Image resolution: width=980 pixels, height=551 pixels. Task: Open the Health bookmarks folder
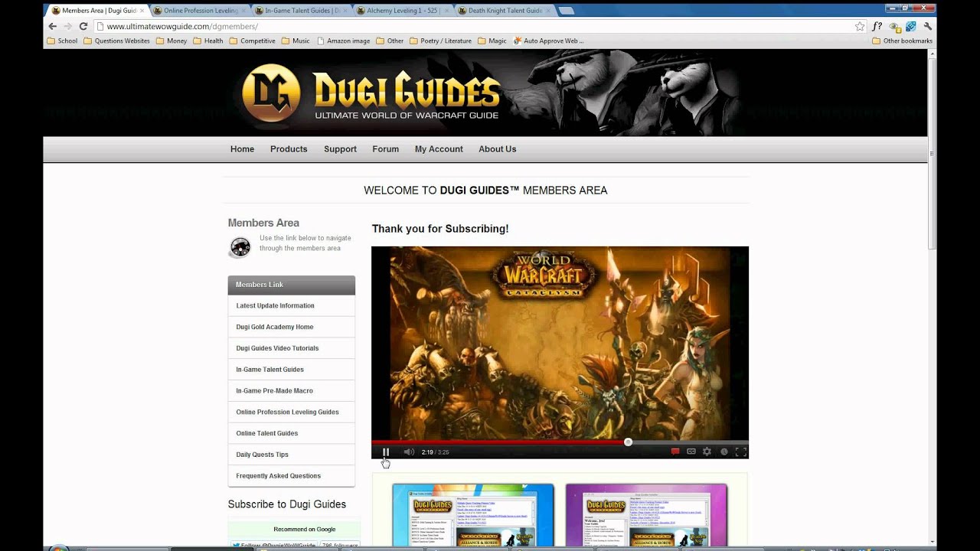point(208,41)
